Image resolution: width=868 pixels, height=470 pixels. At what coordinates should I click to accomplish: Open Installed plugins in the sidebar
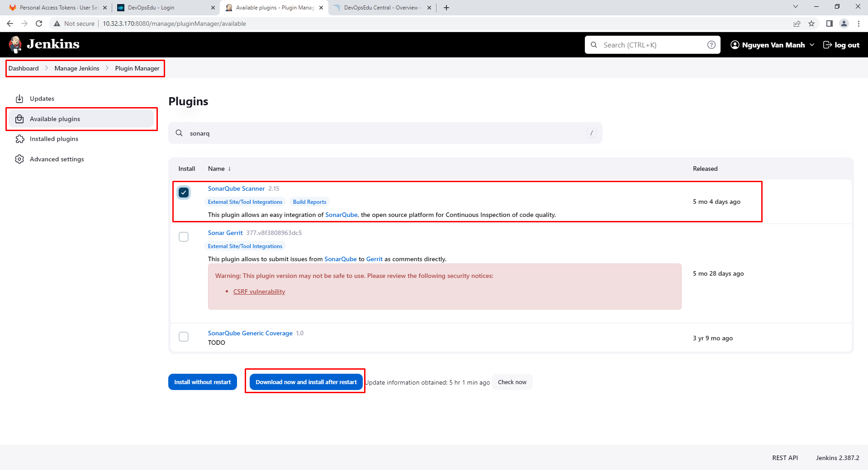click(x=81, y=139)
